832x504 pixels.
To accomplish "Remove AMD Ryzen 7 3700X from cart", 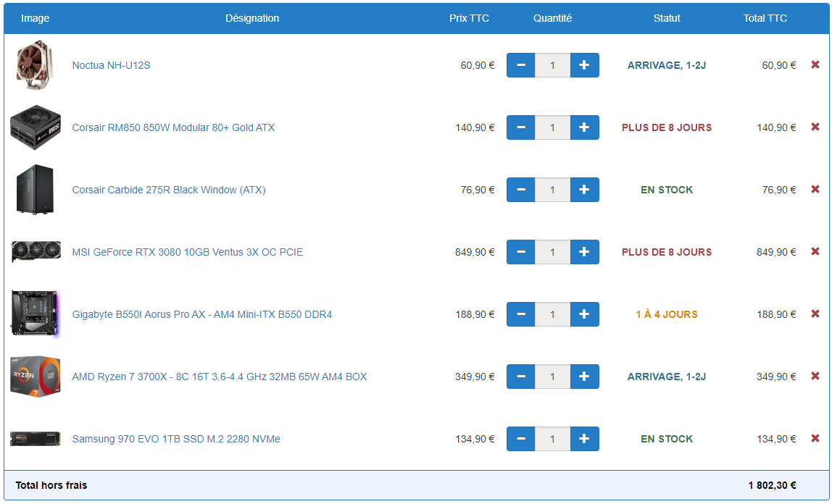I will pos(815,377).
